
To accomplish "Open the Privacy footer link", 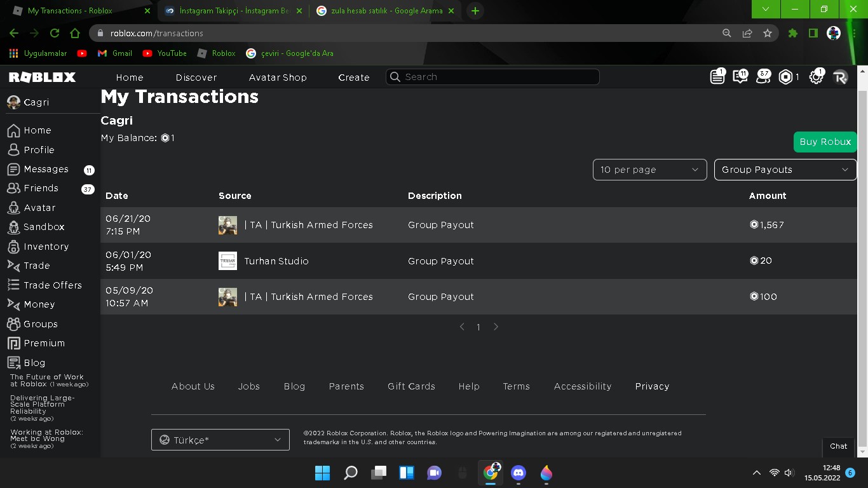I will (x=652, y=386).
